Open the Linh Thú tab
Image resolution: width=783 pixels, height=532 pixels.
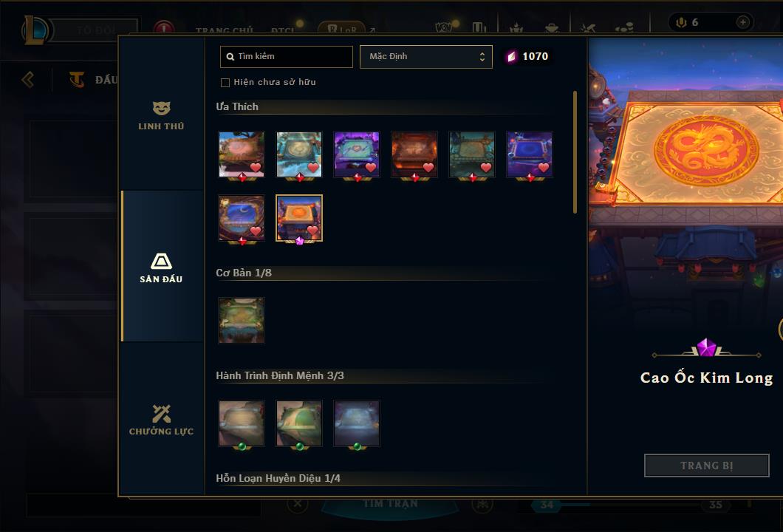pyautogui.click(x=161, y=116)
